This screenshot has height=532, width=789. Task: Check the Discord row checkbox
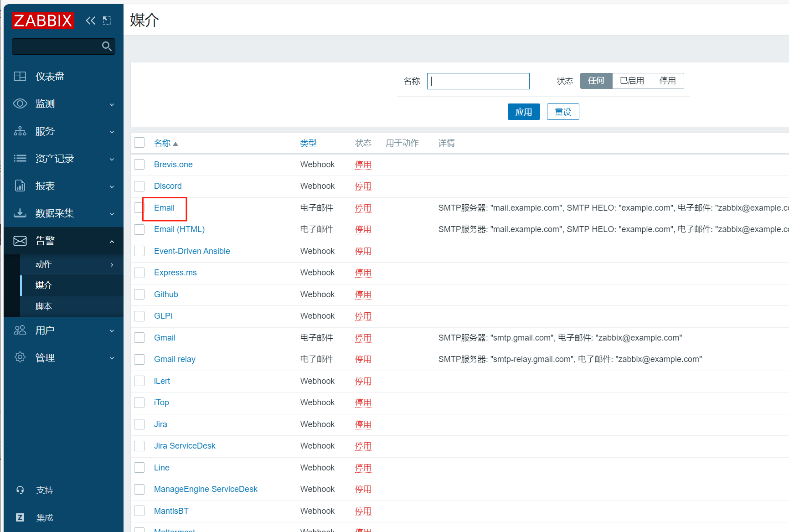(x=139, y=186)
